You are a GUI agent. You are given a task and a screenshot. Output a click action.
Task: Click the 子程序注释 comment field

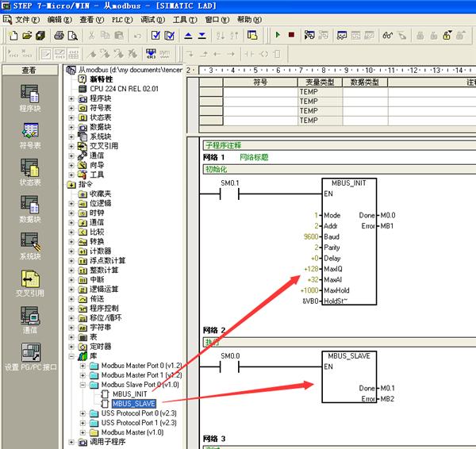[339, 145]
